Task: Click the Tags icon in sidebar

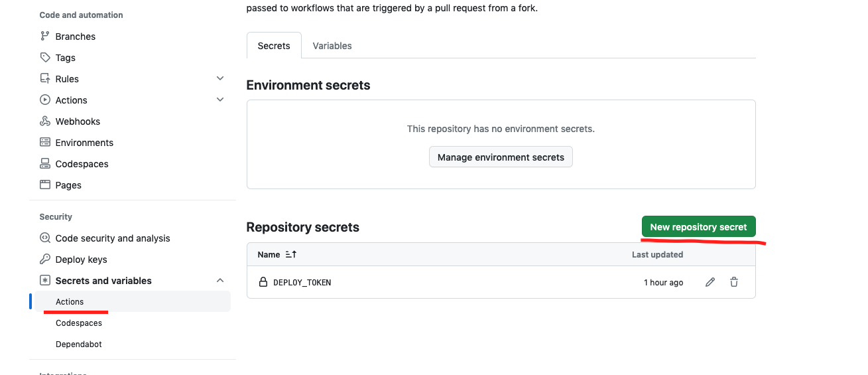Action: tap(45, 58)
